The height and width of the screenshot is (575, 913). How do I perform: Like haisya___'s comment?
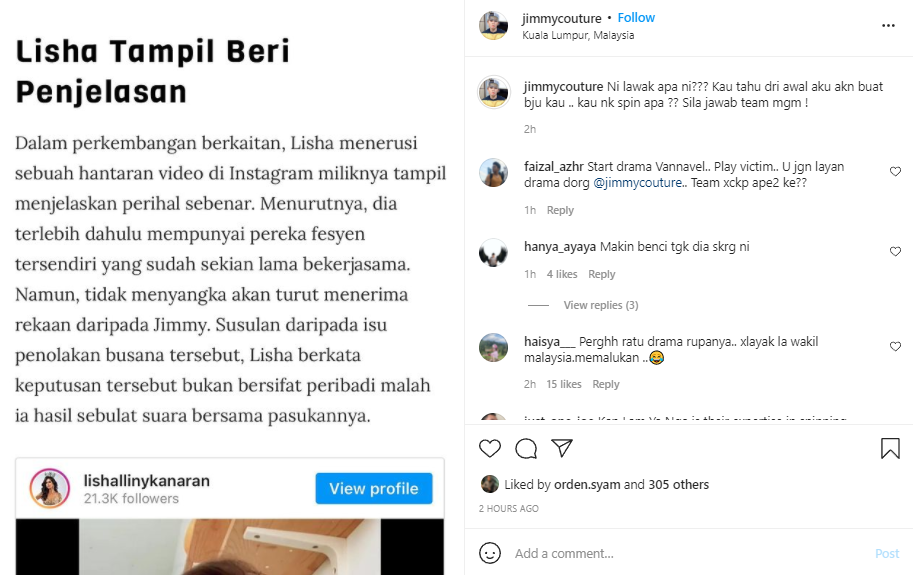pyautogui.click(x=896, y=346)
